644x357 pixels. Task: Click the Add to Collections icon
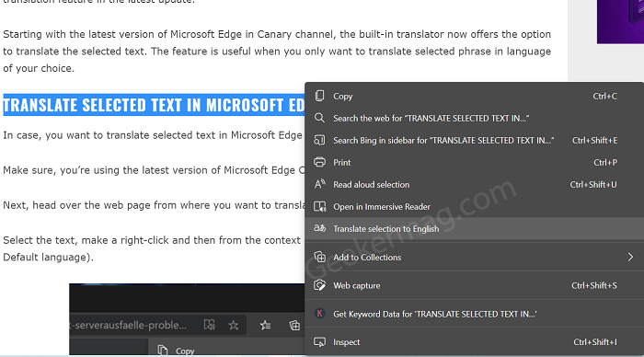319,258
